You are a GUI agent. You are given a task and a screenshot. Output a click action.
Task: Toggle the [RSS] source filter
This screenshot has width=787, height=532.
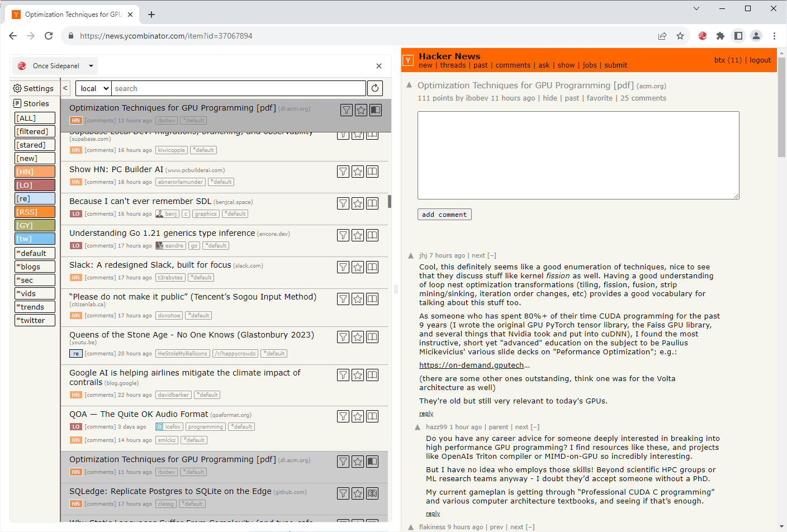point(35,212)
